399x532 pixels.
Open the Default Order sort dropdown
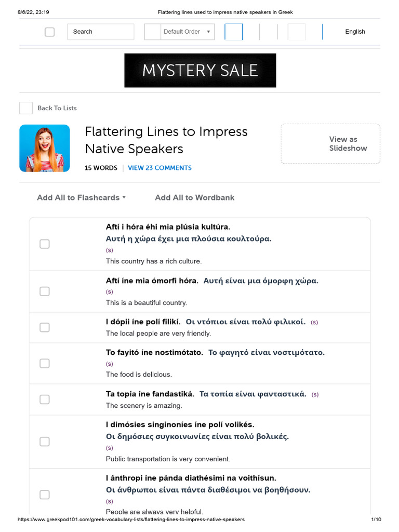187,32
